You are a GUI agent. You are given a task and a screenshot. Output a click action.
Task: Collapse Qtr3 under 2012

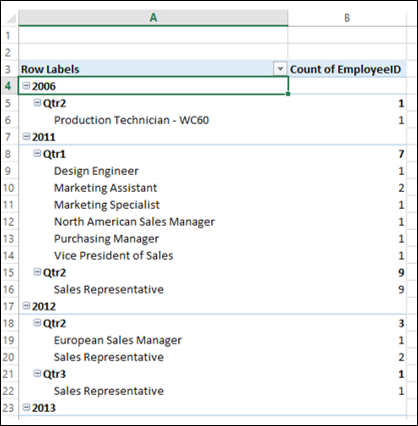(x=37, y=374)
